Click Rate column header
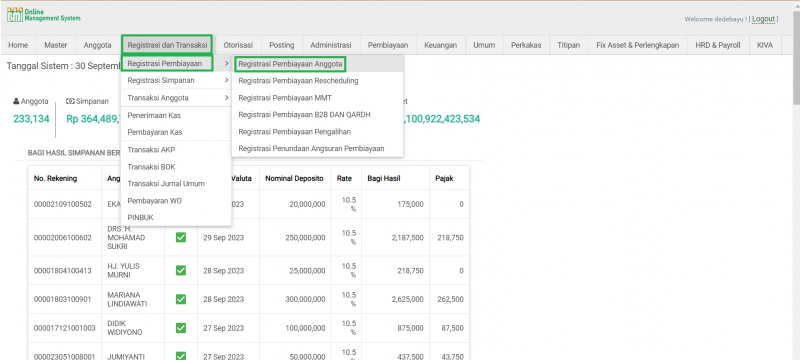The width and height of the screenshot is (800, 360). click(344, 178)
